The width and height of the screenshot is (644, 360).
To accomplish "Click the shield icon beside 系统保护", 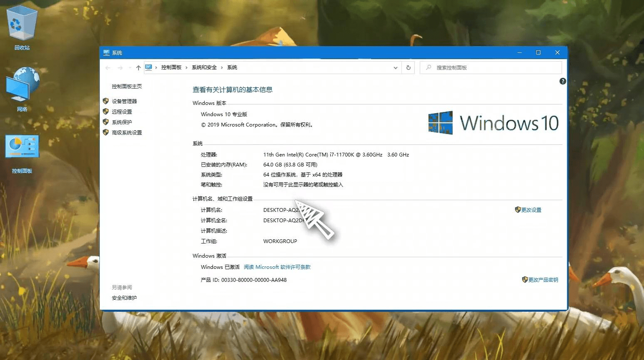I will [106, 122].
